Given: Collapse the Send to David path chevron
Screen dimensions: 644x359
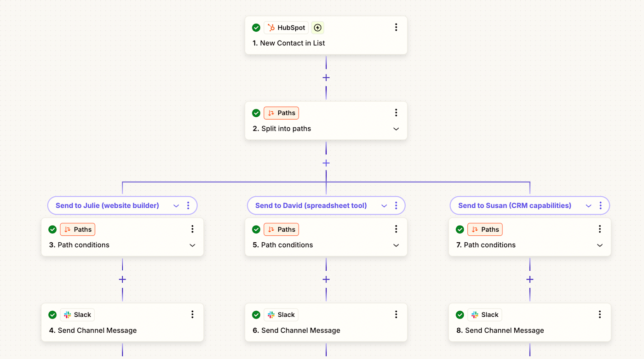Looking at the screenshot, I should [384, 206].
